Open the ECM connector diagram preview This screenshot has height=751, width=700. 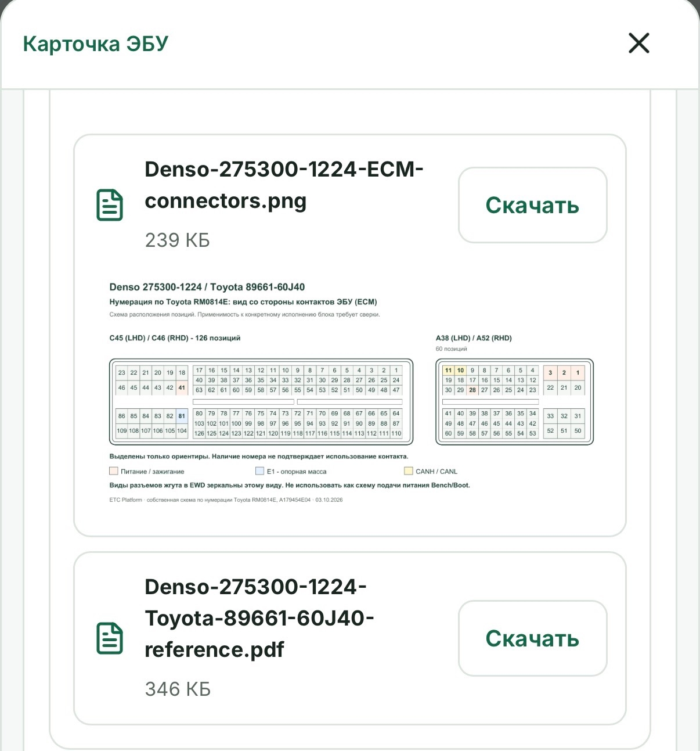point(351,392)
